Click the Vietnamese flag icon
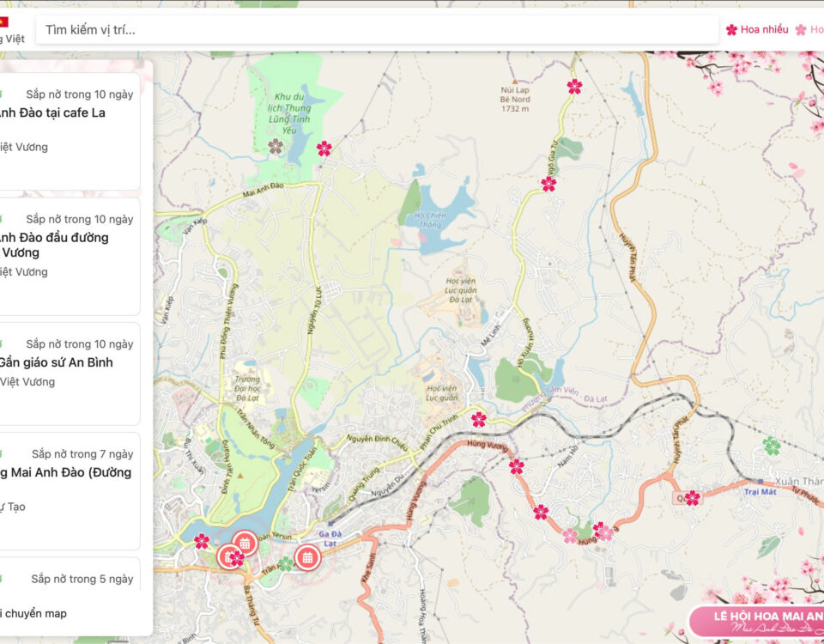824x644 pixels. 3,21
